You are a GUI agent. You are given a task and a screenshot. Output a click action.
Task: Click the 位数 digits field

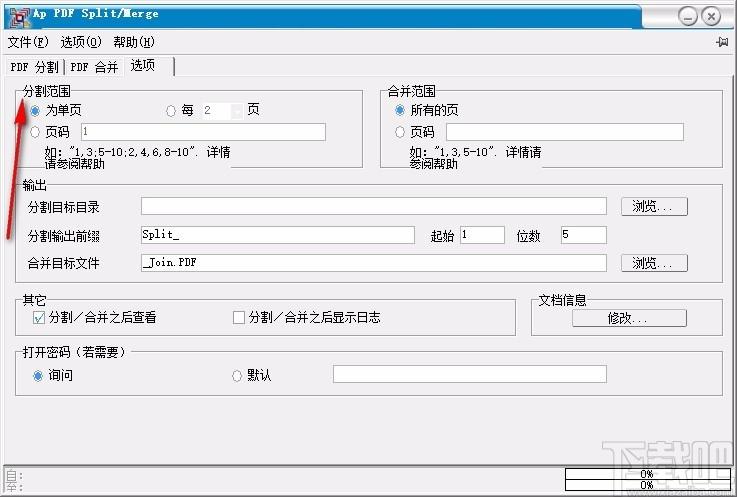[x=583, y=235]
